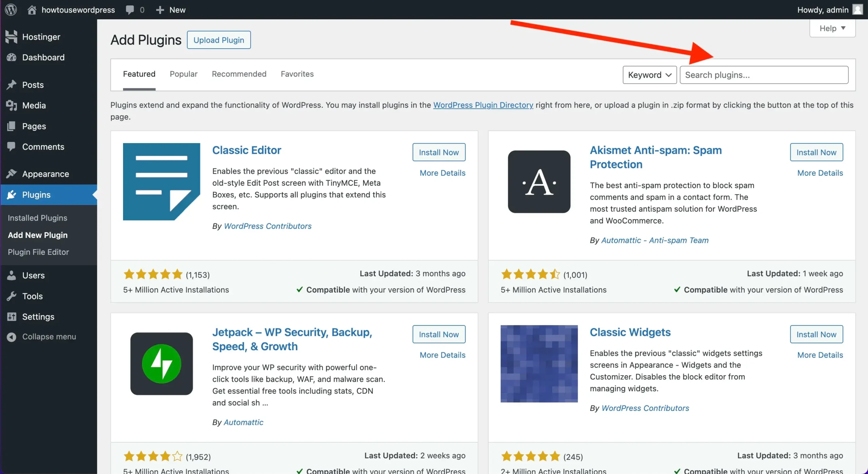Install the Classic Editor plugin

(439, 152)
